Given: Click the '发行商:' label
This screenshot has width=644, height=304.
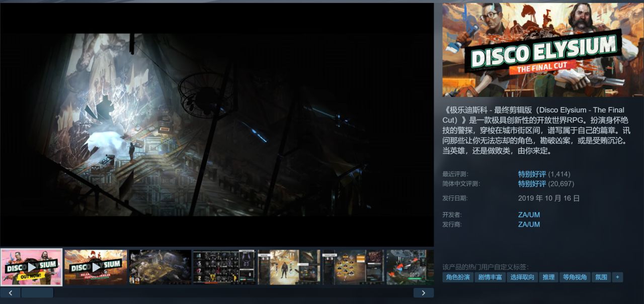Looking at the screenshot, I should pyautogui.click(x=452, y=224).
